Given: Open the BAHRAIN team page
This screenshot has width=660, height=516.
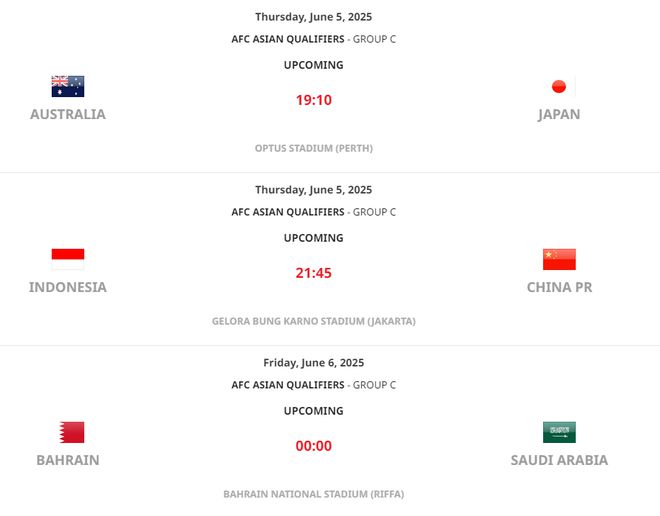Looking at the screenshot, I should [x=68, y=460].
